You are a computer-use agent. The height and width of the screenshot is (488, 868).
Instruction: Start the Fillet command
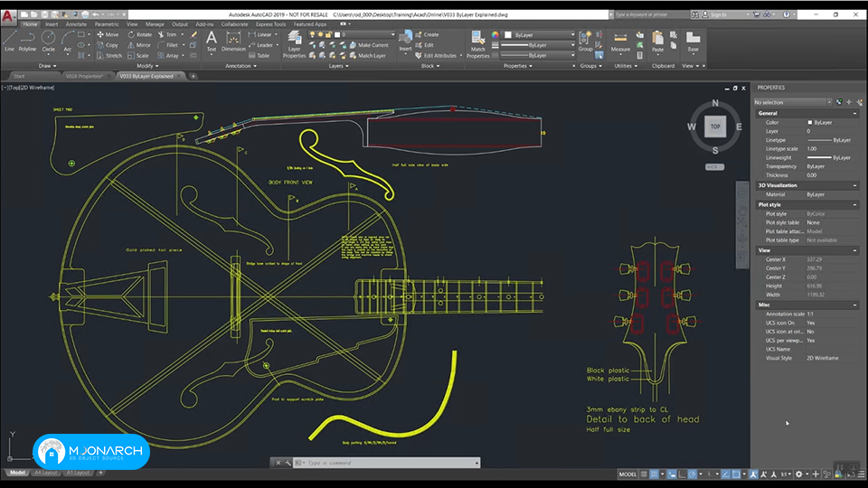pyautogui.click(x=168, y=45)
